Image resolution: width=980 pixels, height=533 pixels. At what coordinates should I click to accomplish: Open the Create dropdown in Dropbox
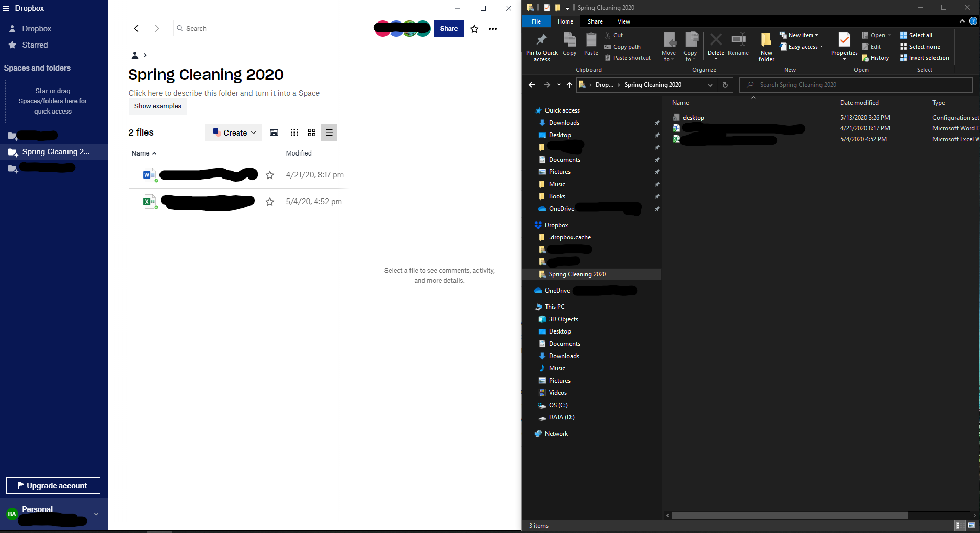click(x=233, y=132)
